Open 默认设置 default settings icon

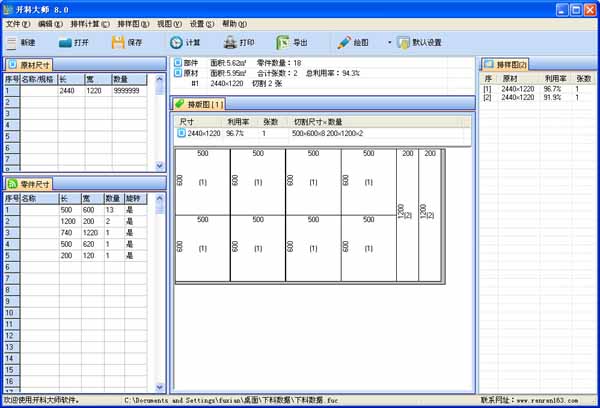pos(403,42)
